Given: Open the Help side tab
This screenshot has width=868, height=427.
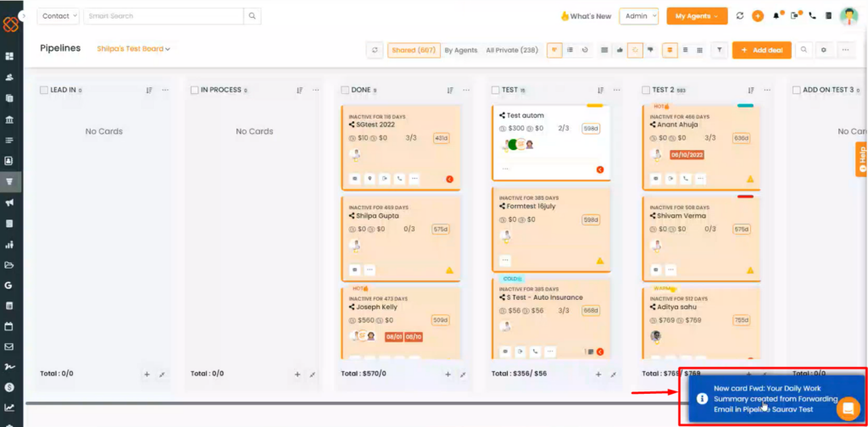Looking at the screenshot, I should tap(862, 159).
